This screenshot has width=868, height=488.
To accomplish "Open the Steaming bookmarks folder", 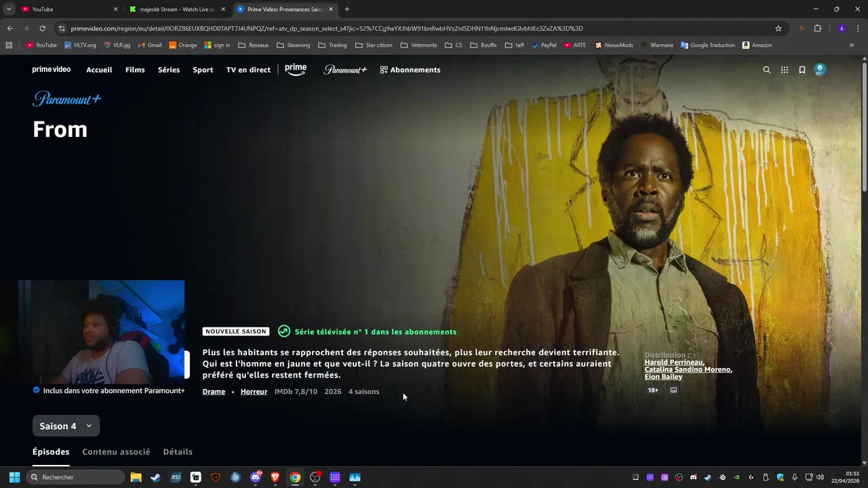I will pos(293,45).
